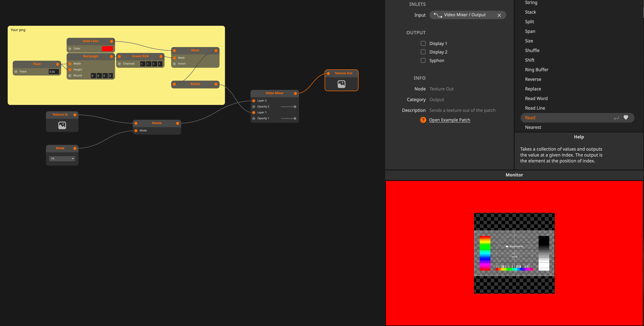Image resolution: width=644 pixels, height=326 pixels.
Task: Enable the Display 1 output checkbox
Action: click(423, 44)
